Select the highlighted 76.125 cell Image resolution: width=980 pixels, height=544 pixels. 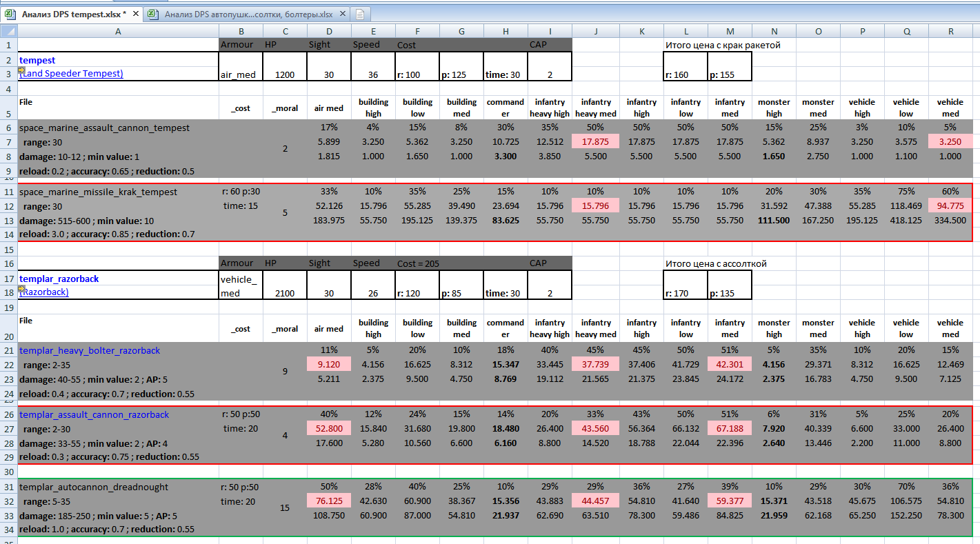pyautogui.click(x=329, y=501)
